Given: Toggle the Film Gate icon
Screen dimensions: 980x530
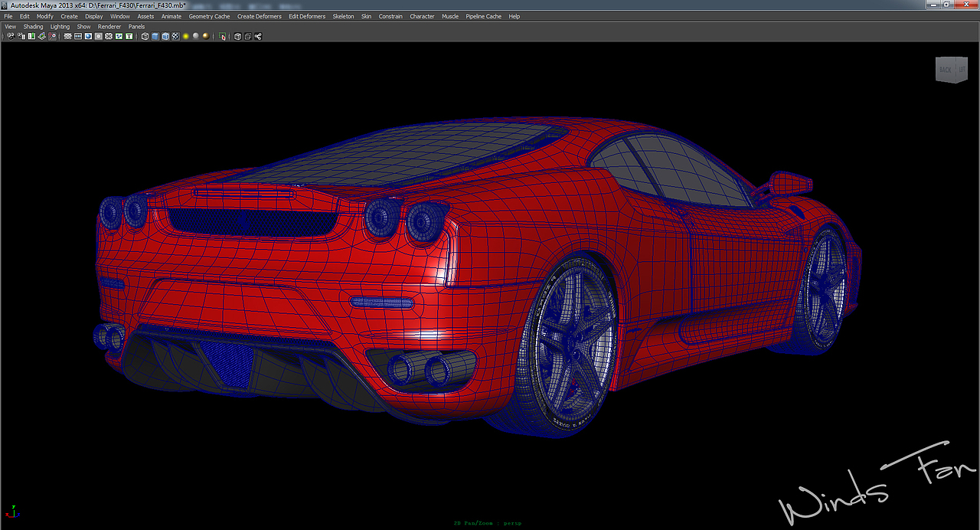Looking at the screenshot, I should pos(78,36).
